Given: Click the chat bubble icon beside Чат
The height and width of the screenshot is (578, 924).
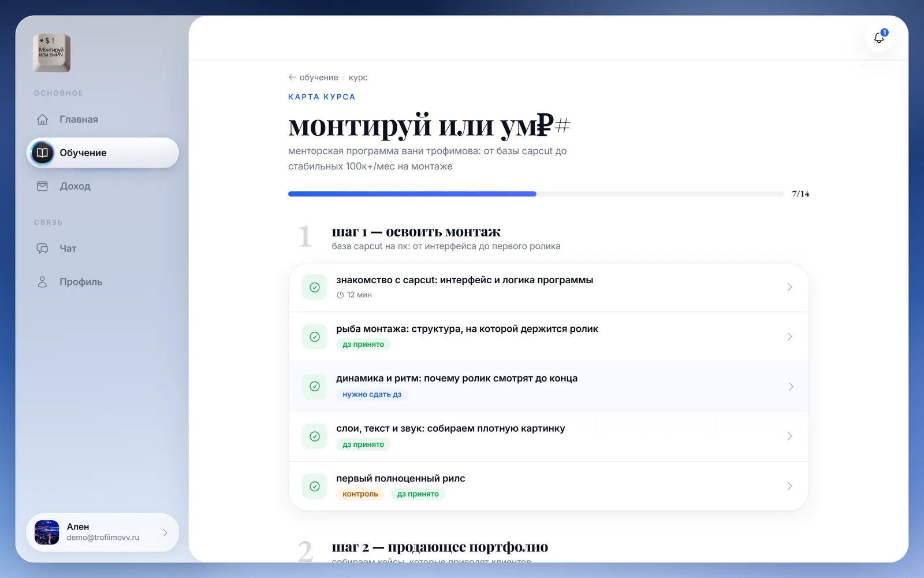Looking at the screenshot, I should (42, 249).
